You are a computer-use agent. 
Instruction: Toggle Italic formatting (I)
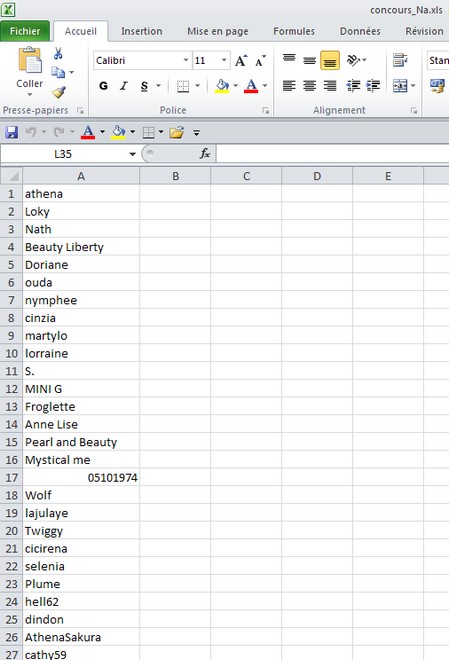point(123,86)
